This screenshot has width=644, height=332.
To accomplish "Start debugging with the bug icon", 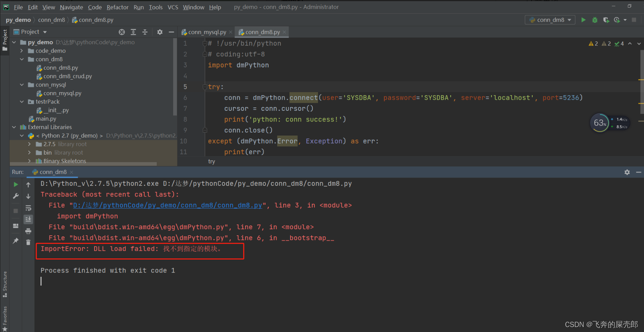I will click(x=595, y=20).
